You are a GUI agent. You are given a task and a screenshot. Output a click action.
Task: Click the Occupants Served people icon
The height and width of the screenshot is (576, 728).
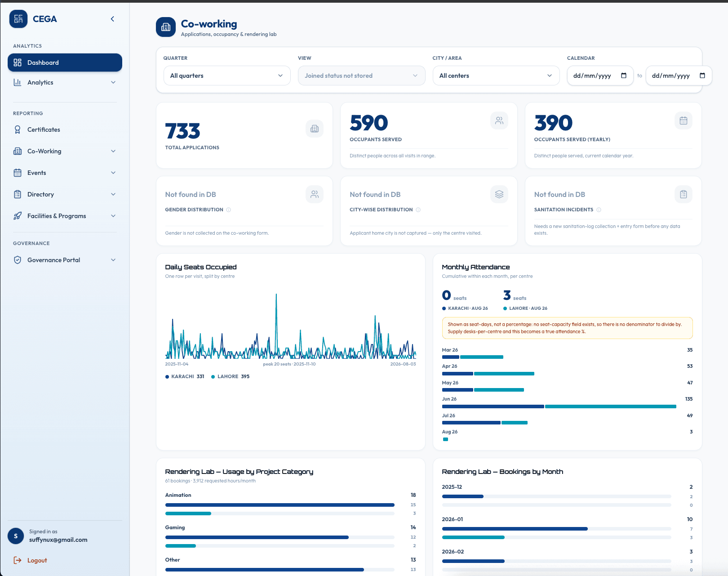pyautogui.click(x=499, y=121)
